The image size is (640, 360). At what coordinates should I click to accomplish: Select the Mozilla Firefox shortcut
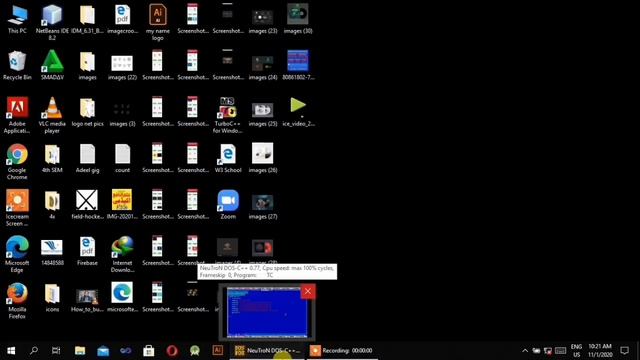tap(17, 301)
